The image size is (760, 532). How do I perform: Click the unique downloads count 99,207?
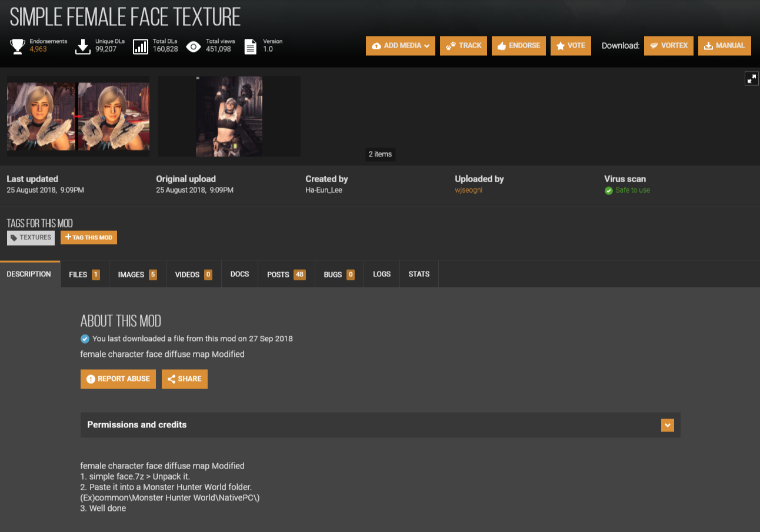tap(106, 49)
